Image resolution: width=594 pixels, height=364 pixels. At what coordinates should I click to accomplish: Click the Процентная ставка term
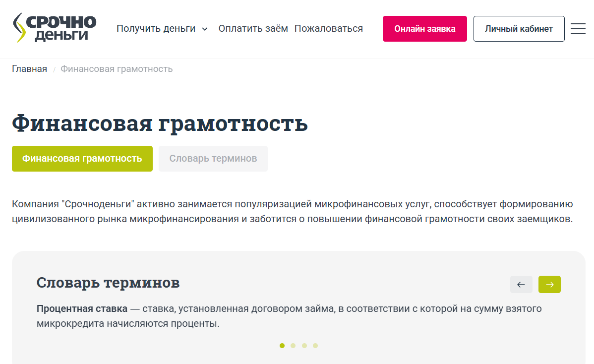[x=82, y=308]
